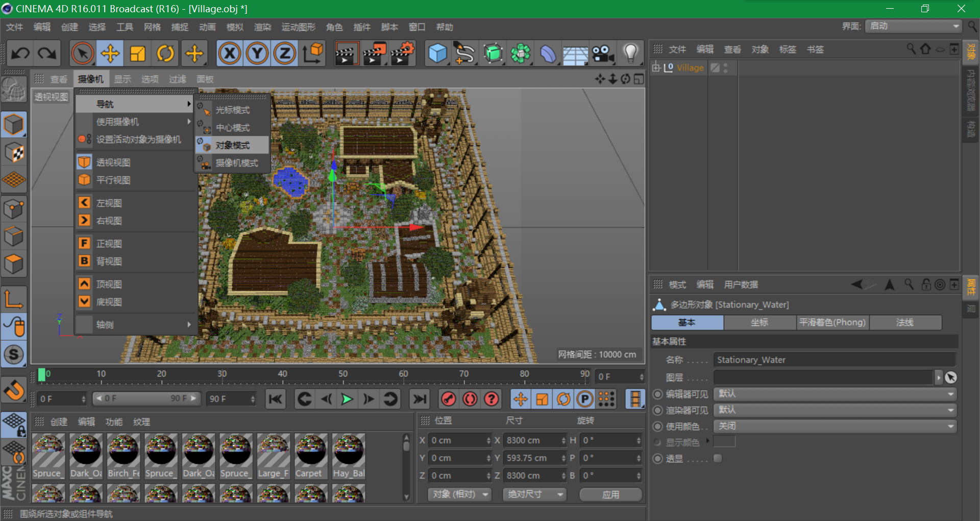Open 用户数据 in attribute manager
Image resolution: width=980 pixels, height=521 pixels.
click(741, 285)
